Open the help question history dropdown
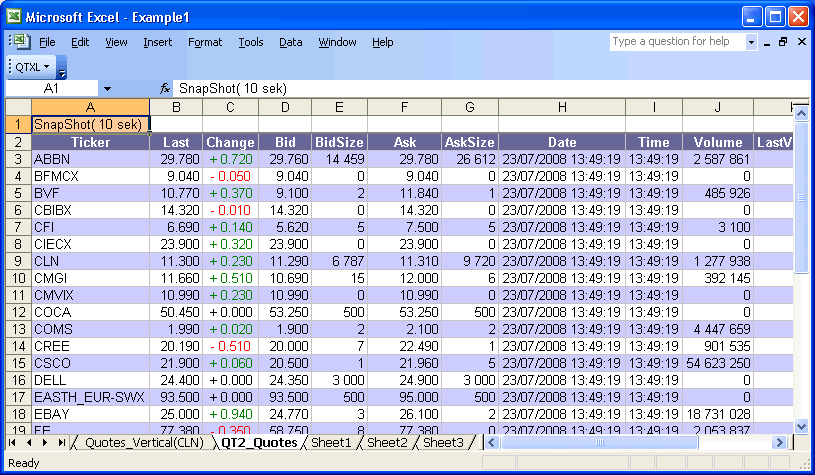Viewport: 815px width, 475px height. click(751, 42)
